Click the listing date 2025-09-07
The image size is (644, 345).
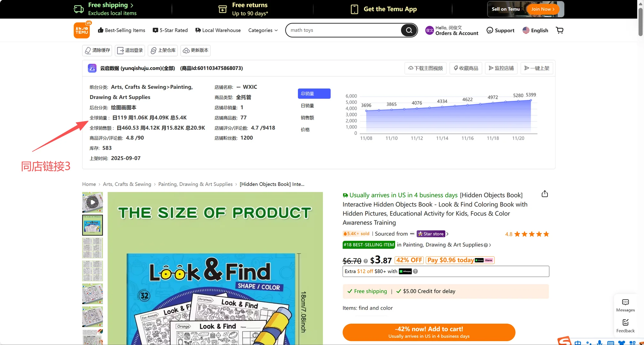click(x=126, y=158)
